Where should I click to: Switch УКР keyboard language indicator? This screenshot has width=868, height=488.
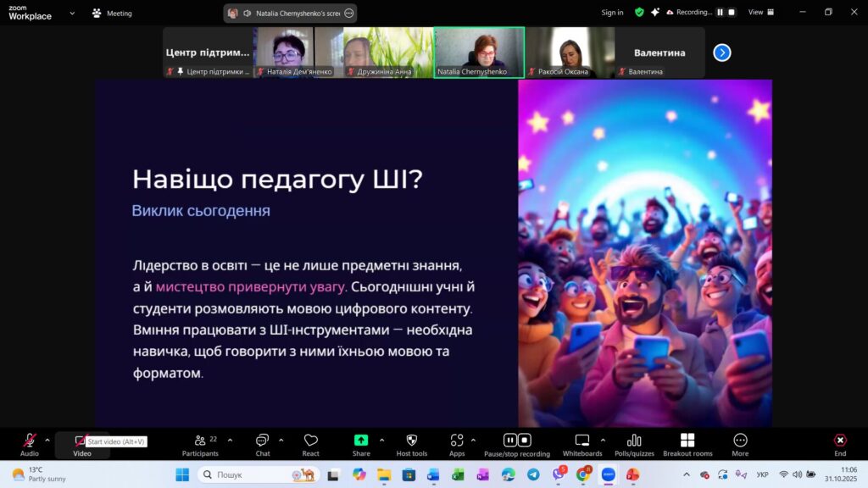point(762,474)
